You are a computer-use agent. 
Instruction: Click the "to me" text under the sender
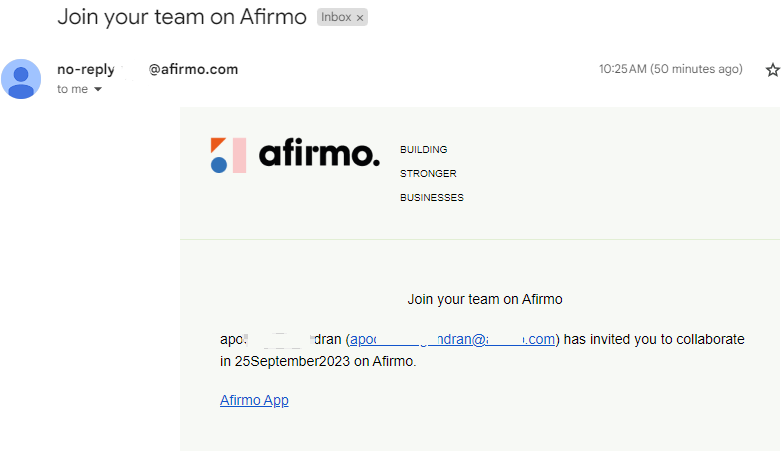pyautogui.click(x=72, y=89)
